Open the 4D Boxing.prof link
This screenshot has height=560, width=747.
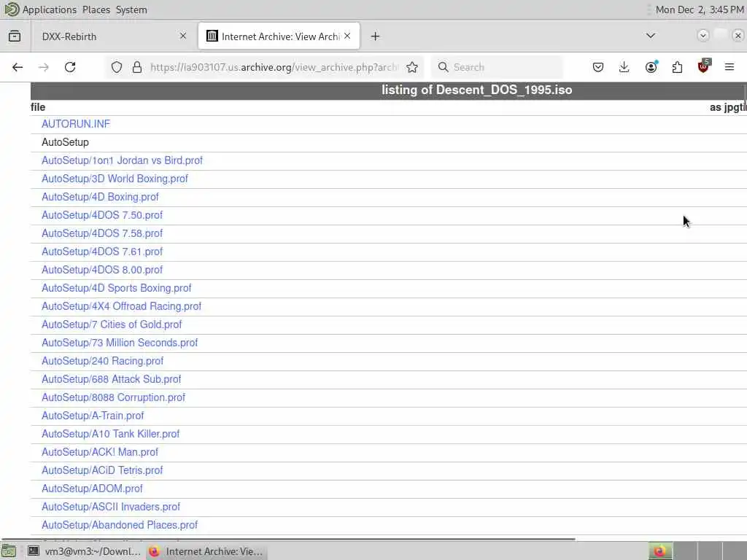[100, 197]
